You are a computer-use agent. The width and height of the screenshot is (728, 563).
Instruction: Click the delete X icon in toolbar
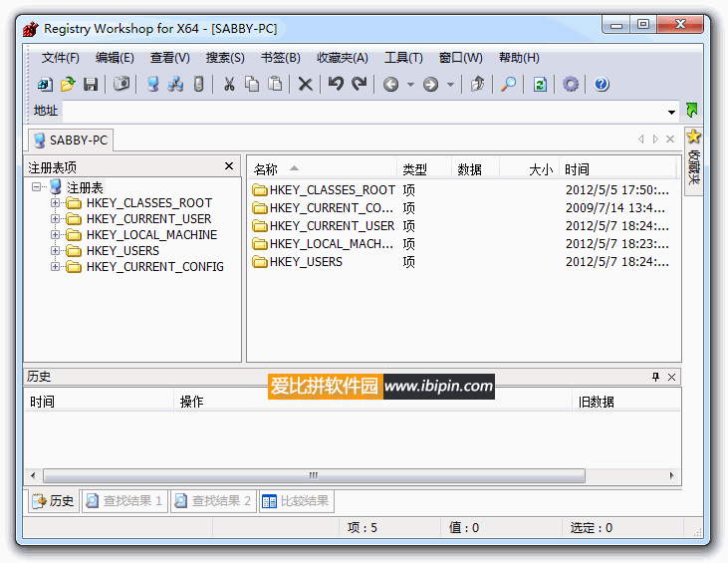coord(305,84)
